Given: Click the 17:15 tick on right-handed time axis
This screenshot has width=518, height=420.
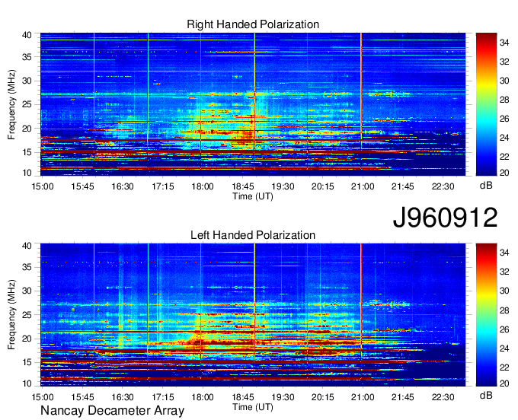Looking at the screenshot, I should tap(162, 186).
